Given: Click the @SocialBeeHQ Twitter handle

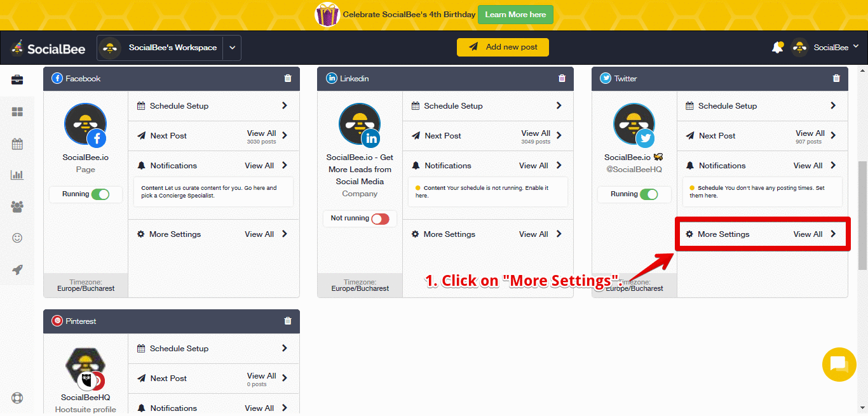Looking at the screenshot, I should tap(634, 170).
